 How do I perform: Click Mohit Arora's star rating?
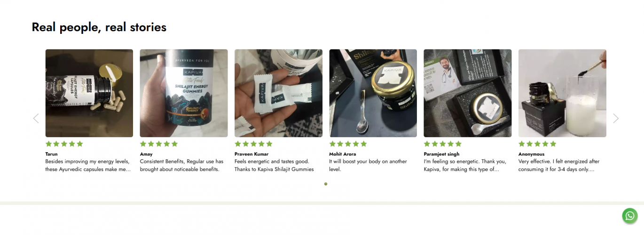tap(348, 144)
